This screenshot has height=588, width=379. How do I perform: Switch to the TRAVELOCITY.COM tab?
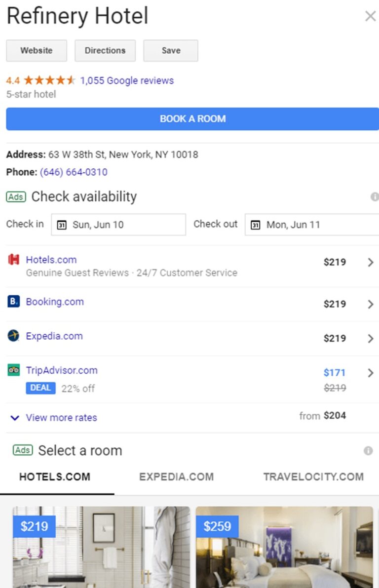tap(313, 477)
